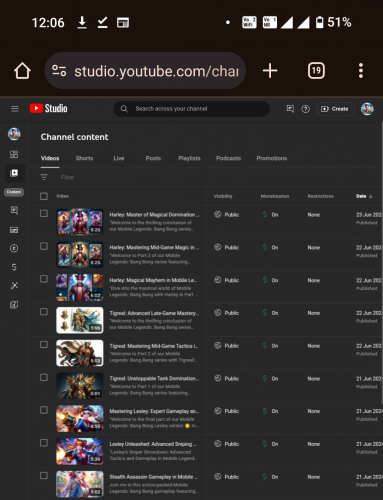Open the YouTube Studio hamburger menu
The width and height of the screenshot is (383, 500).
[15, 109]
